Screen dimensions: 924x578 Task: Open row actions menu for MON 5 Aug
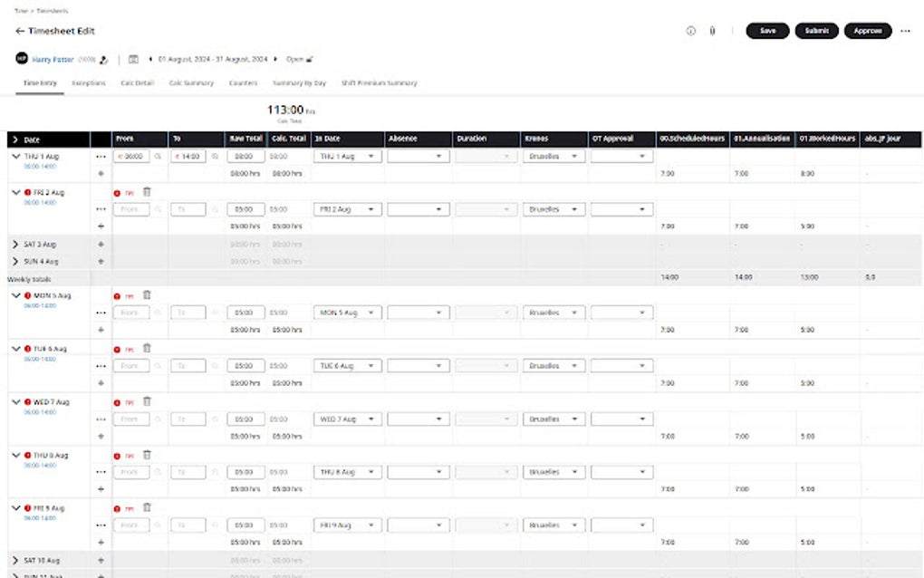pyautogui.click(x=101, y=313)
